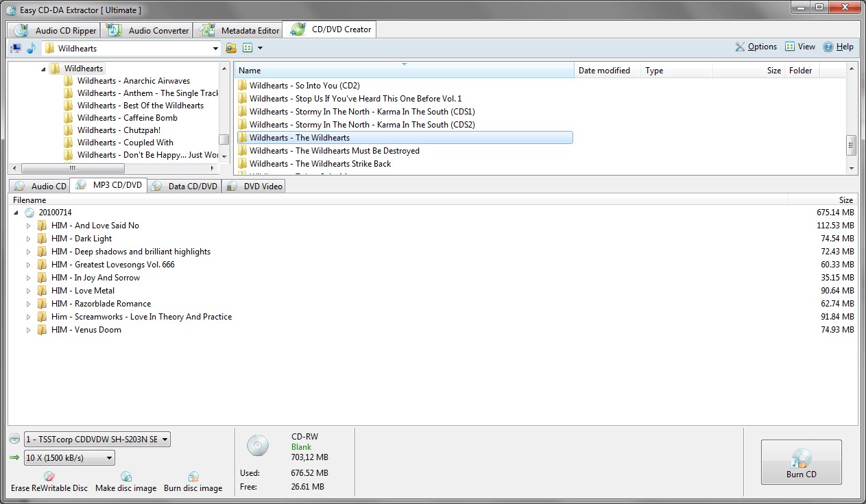Image resolution: width=866 pixels, height=504 pixels.
Task: Sort file list by Name column header
Action: coord(404,71)
